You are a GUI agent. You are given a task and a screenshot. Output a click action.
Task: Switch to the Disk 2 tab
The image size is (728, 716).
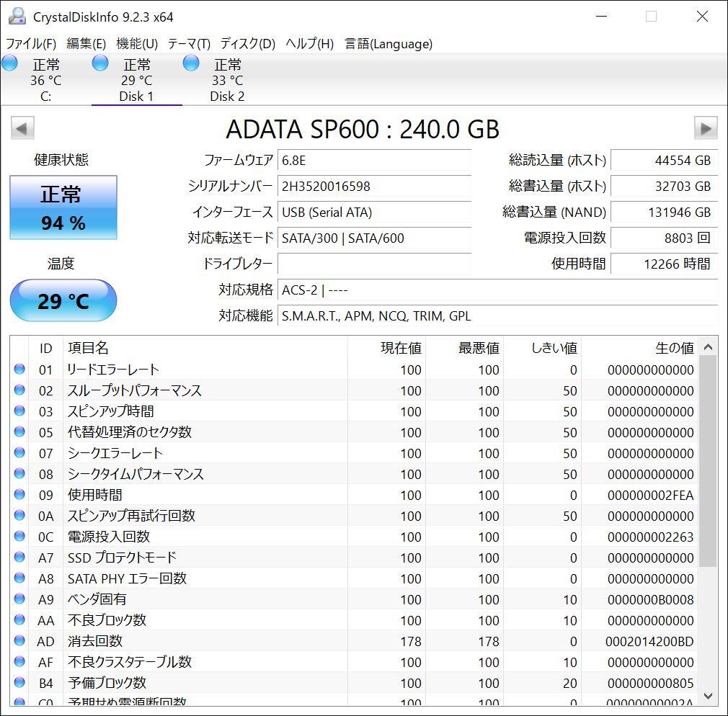[227, 79]
